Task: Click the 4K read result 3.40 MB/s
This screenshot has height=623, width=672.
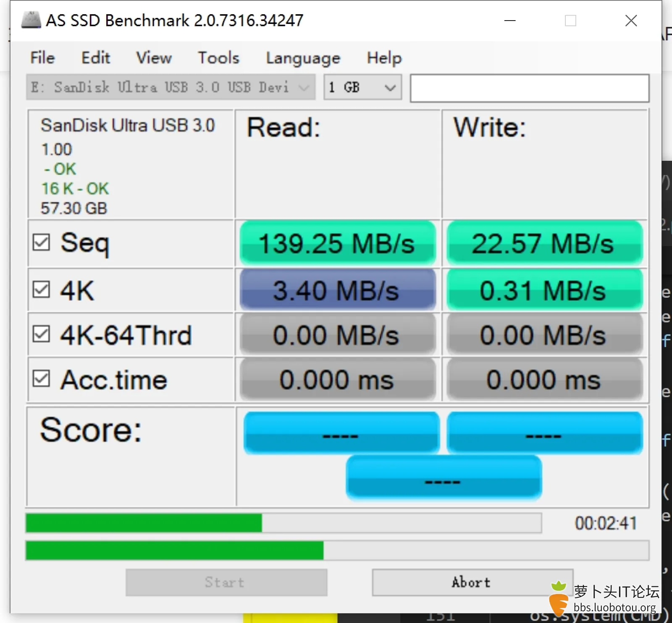Action: (x=337, y=290)
